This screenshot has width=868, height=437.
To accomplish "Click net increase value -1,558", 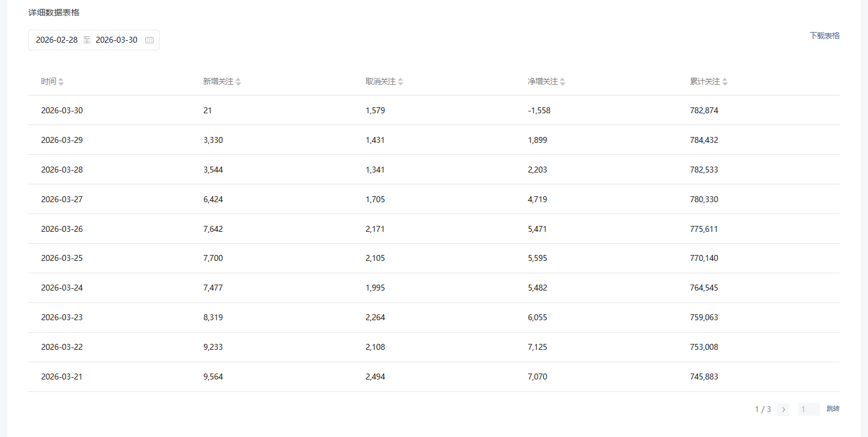I will click(539, 110).
